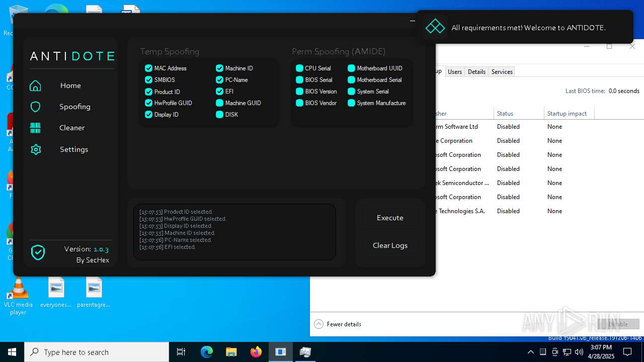Go to the Home menu item

[70, 85]
